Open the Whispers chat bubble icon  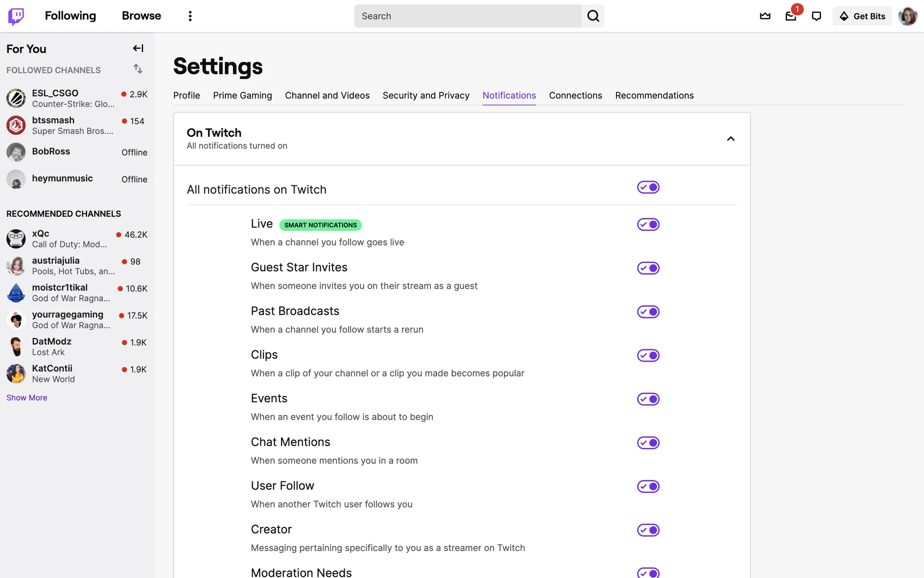coord(816,16)
